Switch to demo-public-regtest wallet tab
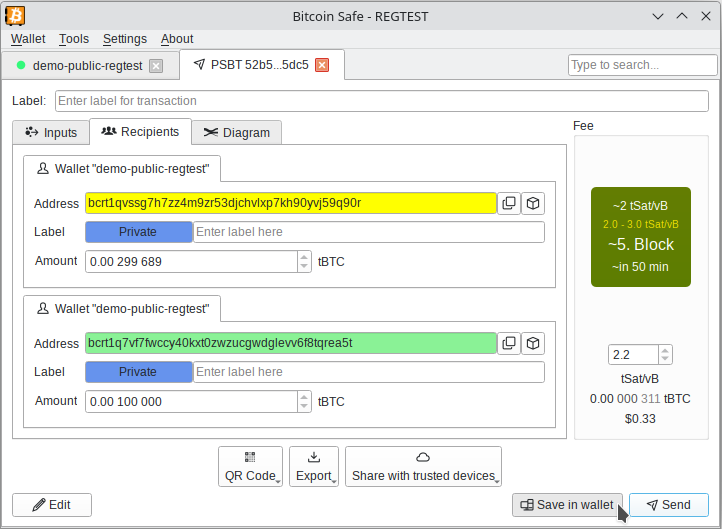722x529 pixels. 87,66
